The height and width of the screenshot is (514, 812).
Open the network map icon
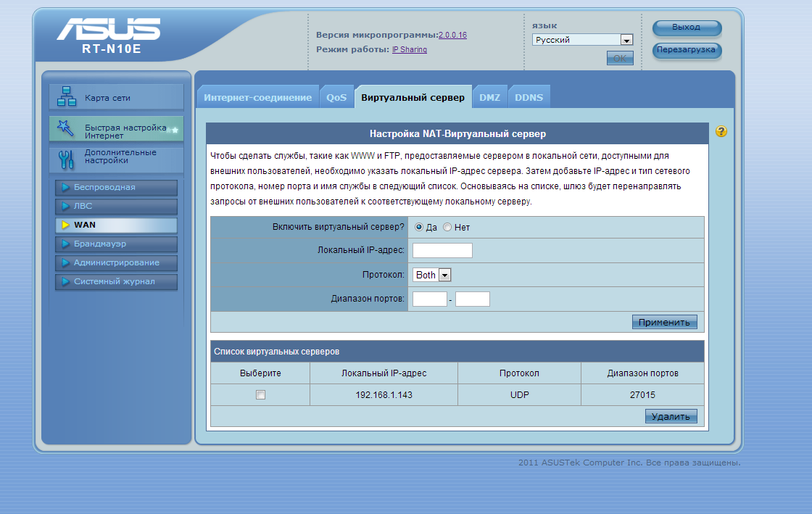[66, 96]
